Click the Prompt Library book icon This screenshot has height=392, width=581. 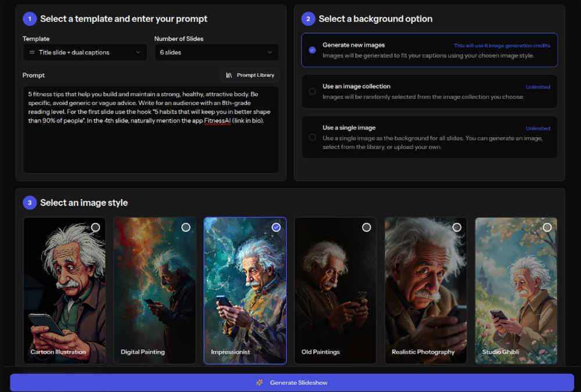point(229,75)
